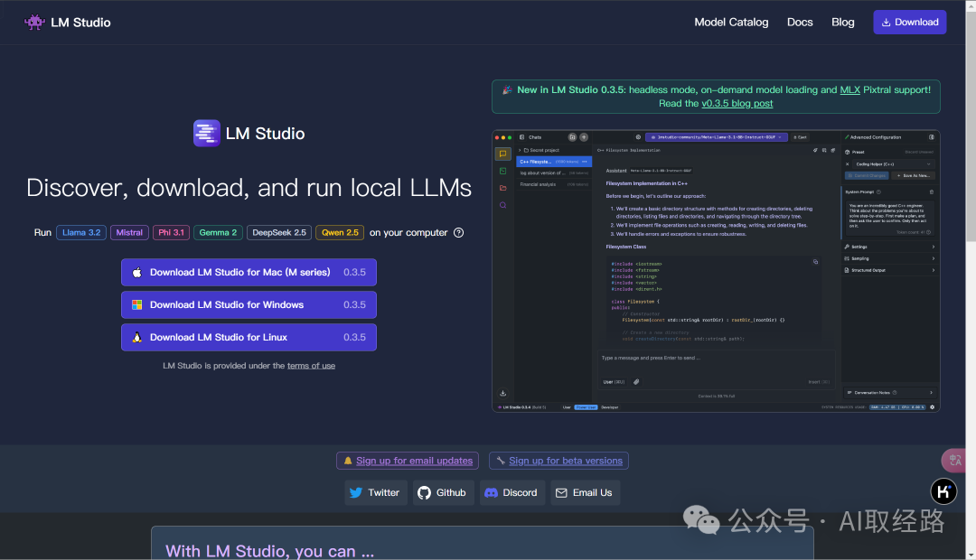This screenshot has width=976, height=560.
Task: Select the purple search icon in preview sidebar
Action: [x=502, y=205]
